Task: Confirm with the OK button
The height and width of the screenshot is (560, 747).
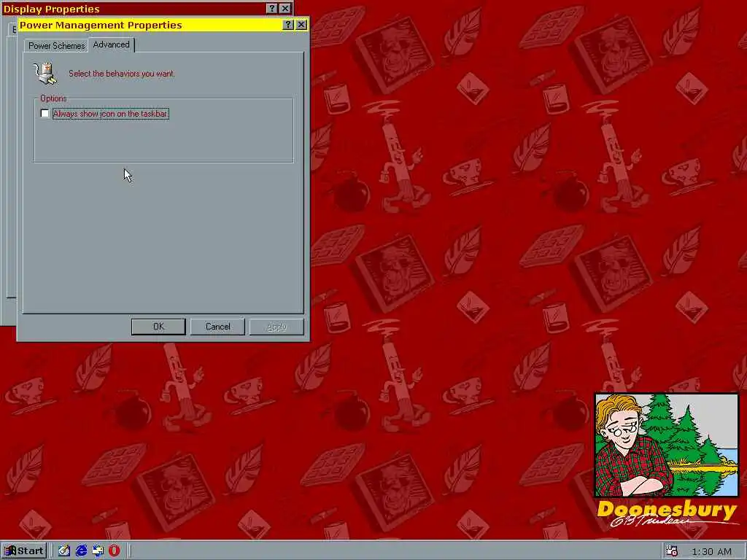Action: pyautogui.click(x=158, y=327)
